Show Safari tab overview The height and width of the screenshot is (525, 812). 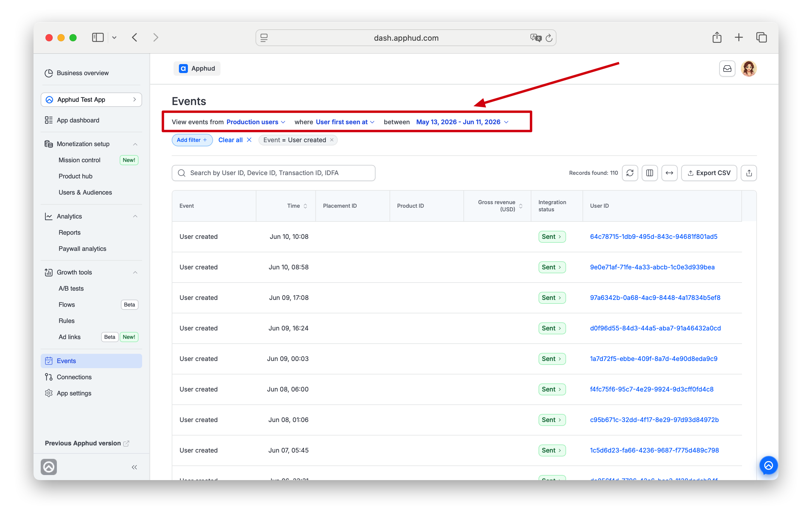click(761, 37)
